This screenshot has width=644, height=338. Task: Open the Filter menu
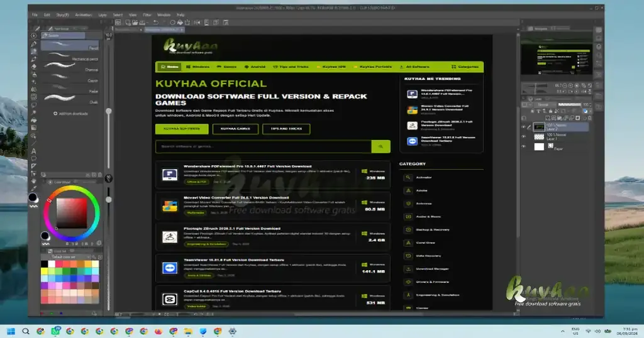[x=147, y=15]
